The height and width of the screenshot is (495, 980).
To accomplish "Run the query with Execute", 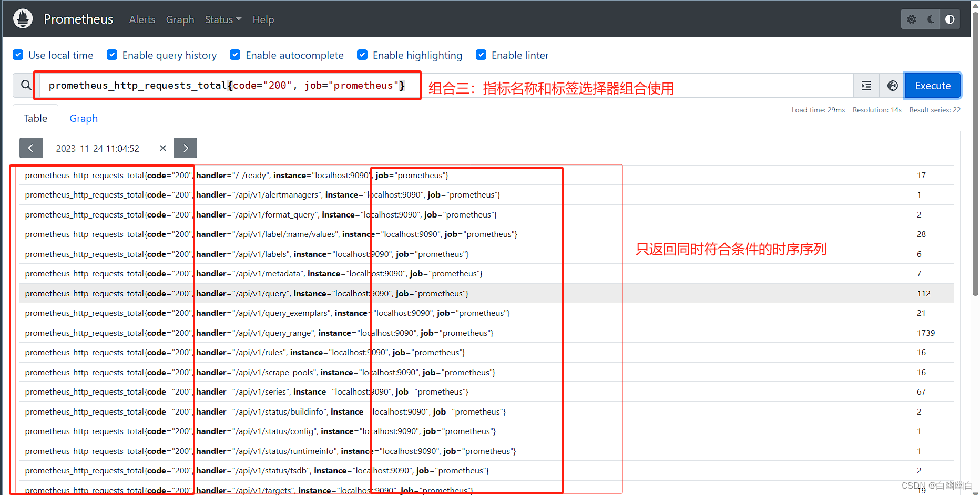I will (x=933, y=86).
